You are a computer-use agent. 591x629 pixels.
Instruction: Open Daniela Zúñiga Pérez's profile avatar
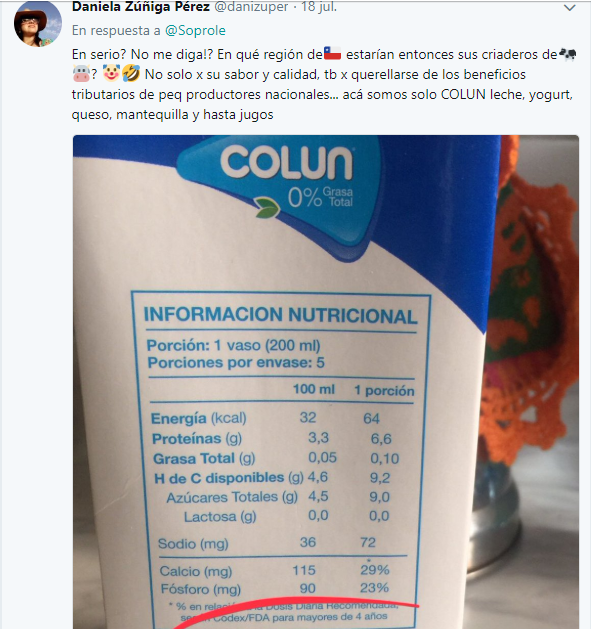click(x=38, y=23)
